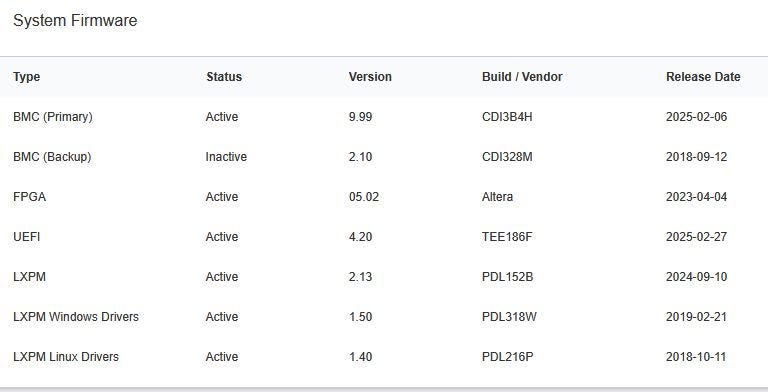Click release date 2023-04-04

tap(696, 197)
